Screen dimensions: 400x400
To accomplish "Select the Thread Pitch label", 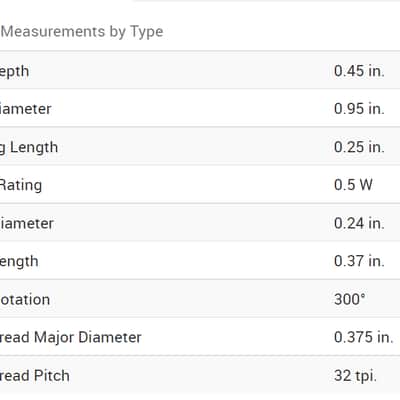I will 35,376.
